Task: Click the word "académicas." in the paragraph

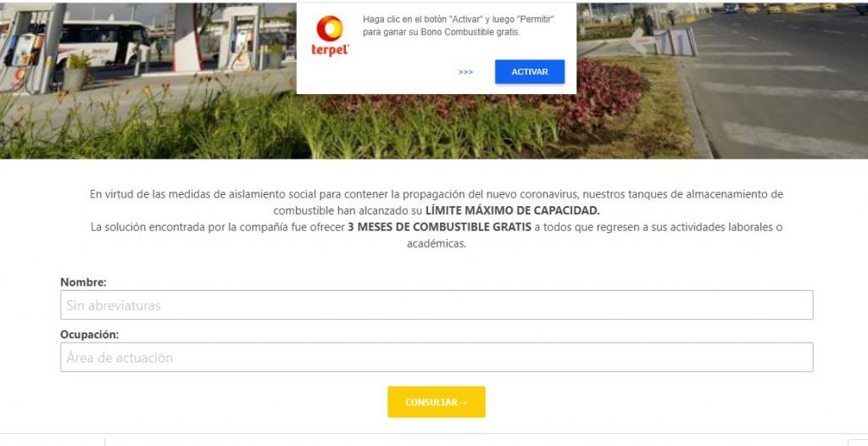Action: point(437,243)
